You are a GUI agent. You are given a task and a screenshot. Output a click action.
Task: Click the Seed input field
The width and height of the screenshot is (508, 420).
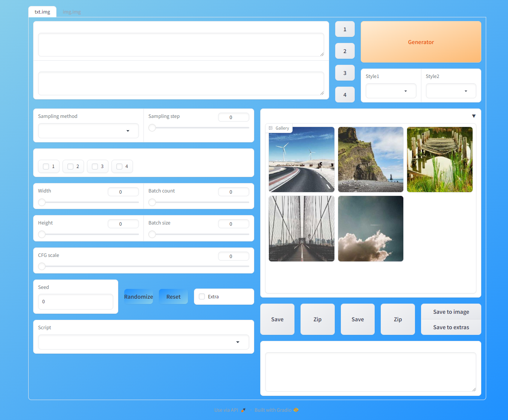coord(76,302)
